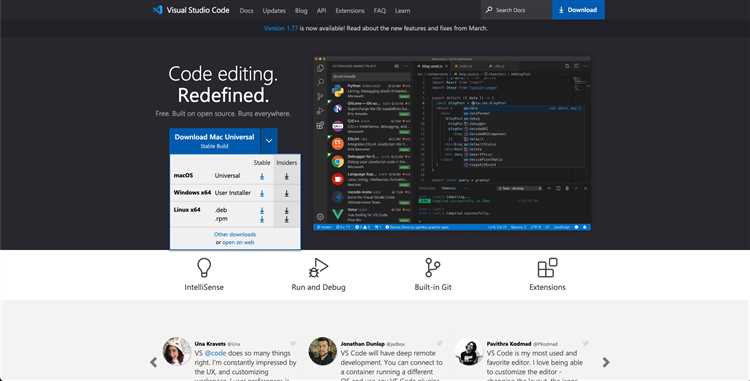The image size is (750, 381).
Task: Download Windows x64 User Installer Insiders
Action: pyautogui.click(x=287, y=193)
